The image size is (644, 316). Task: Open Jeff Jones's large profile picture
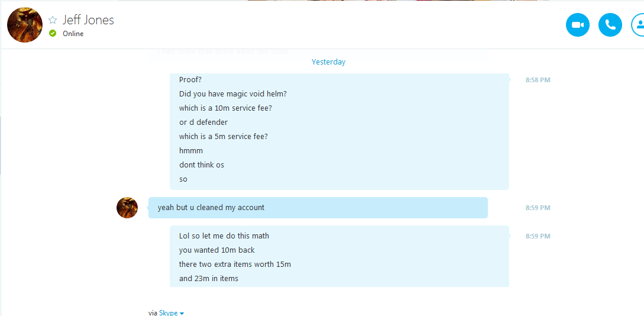click(25, 25)
